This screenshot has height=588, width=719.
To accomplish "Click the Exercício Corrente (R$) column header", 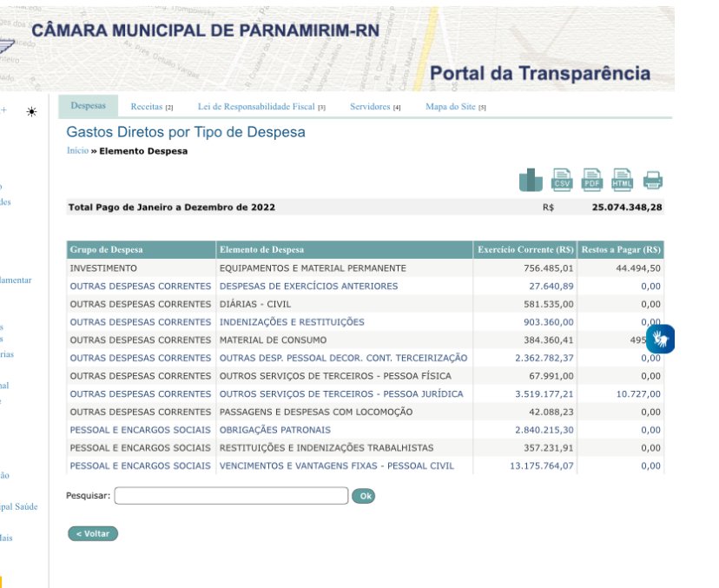I will [525, 249].
